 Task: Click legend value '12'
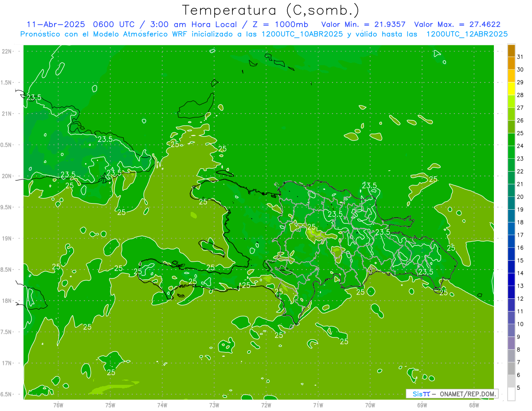pyautogui.click(x=520, y=299)
